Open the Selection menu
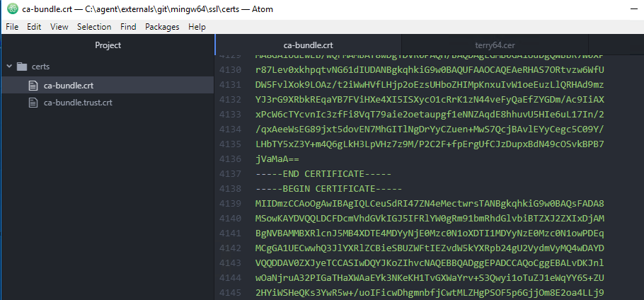The width and height of the screenshot is (644, 300). tap(94, 27)
